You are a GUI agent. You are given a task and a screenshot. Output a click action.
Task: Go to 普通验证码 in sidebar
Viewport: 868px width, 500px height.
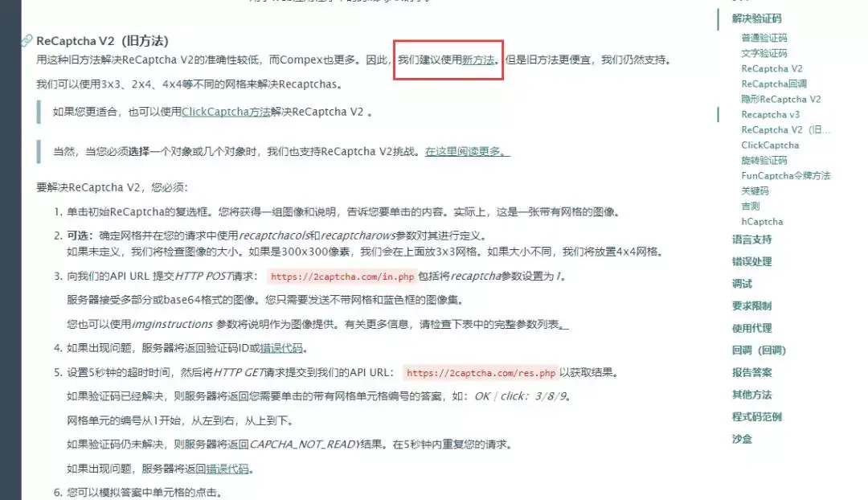coord(764,39)
